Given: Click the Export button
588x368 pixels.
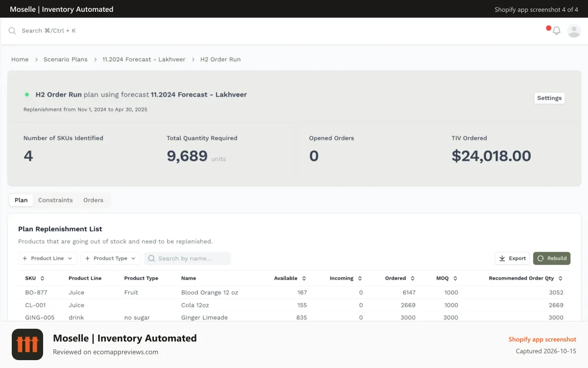Looking at the screenshot, I should tap(512, 258).
